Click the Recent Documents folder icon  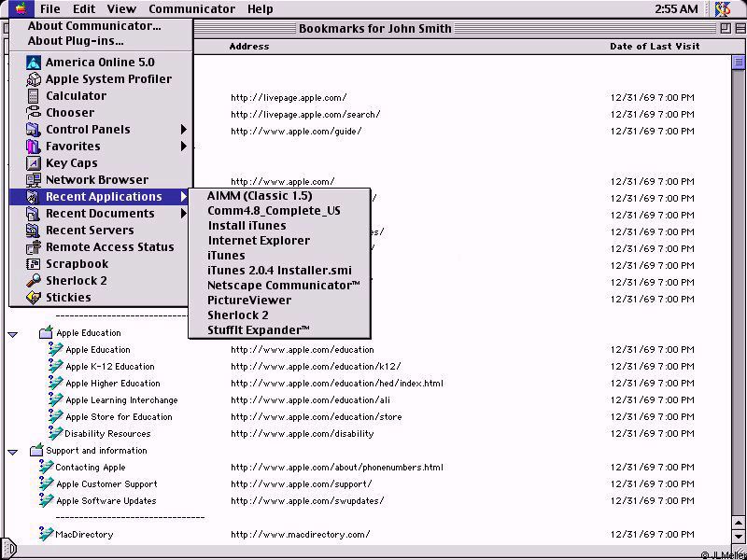[x=34, y=214]
